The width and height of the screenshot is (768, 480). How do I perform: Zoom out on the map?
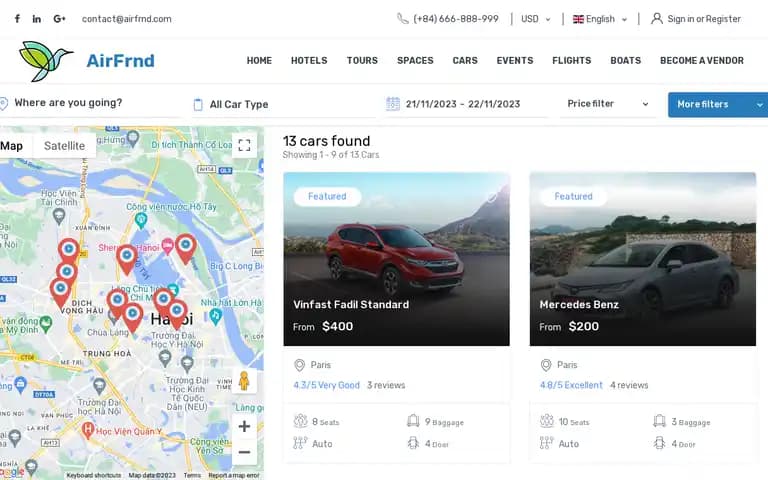click(x=244, y=452)
